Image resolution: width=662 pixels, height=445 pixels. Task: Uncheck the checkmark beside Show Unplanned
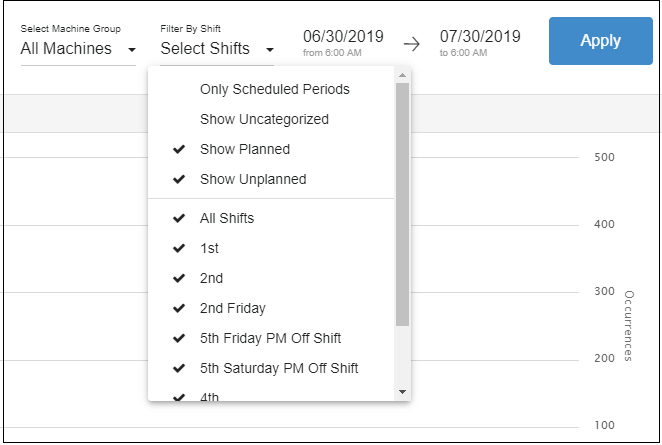[x=179, y=179]
